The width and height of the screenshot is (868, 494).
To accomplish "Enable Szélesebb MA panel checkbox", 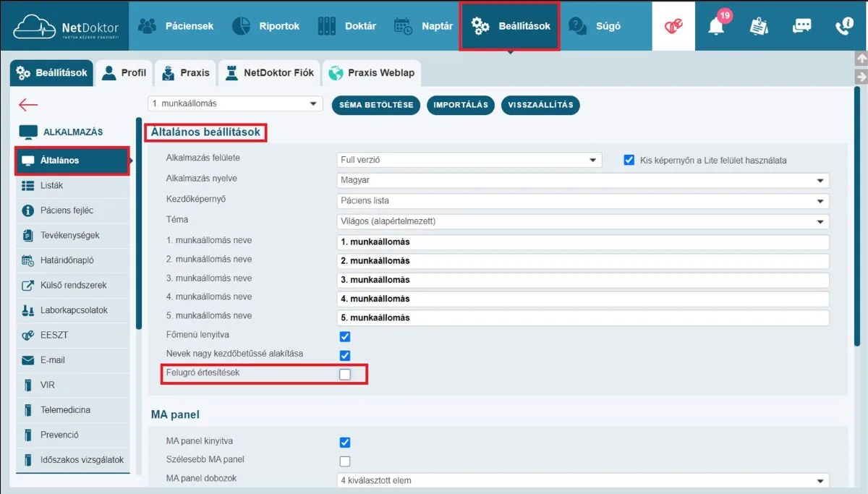I will (345, 461).
